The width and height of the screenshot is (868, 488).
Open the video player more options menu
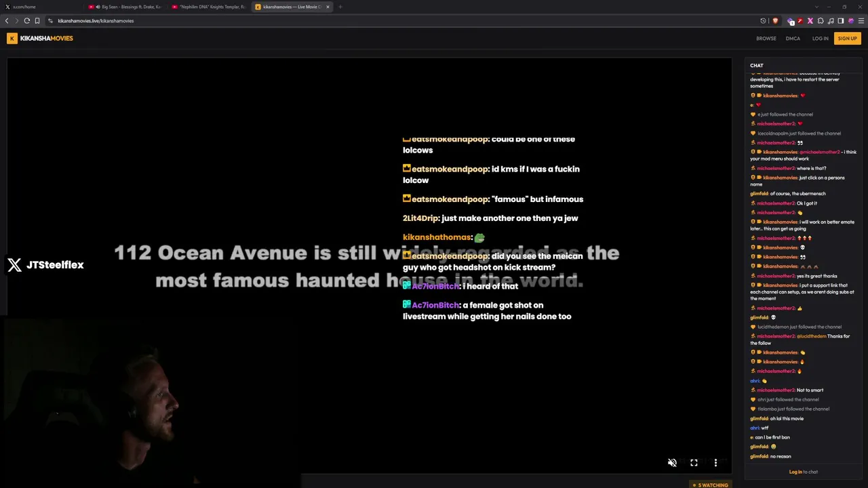(715, 463)
